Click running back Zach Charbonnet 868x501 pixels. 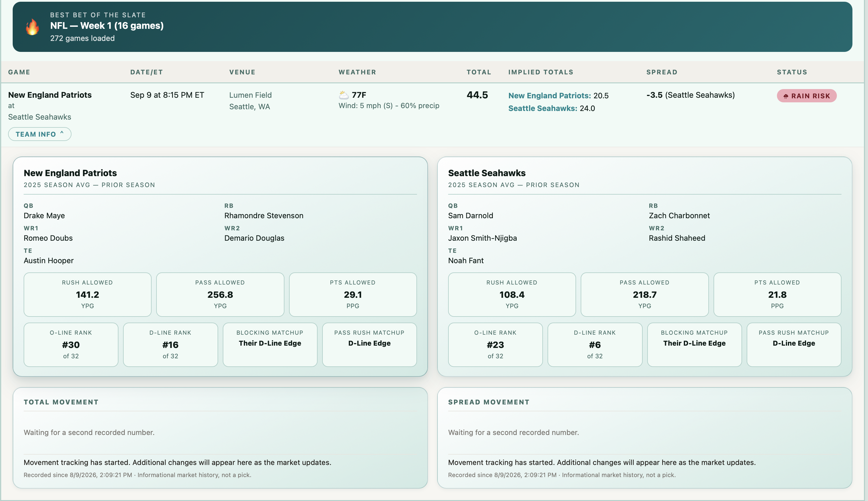(x=679, y=216)
